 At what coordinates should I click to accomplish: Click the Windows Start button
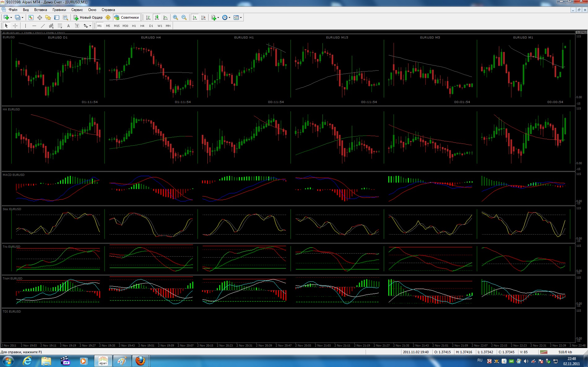coord(8,361)
